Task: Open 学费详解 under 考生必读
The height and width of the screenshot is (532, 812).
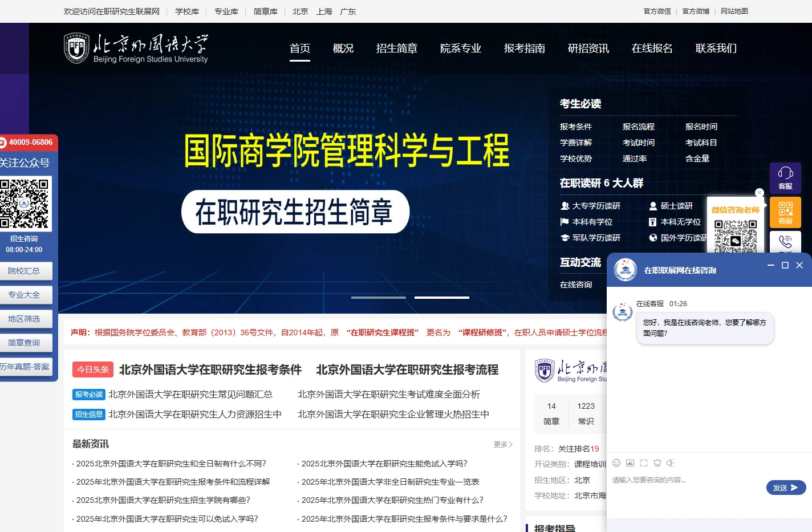Action: (576, 143)
